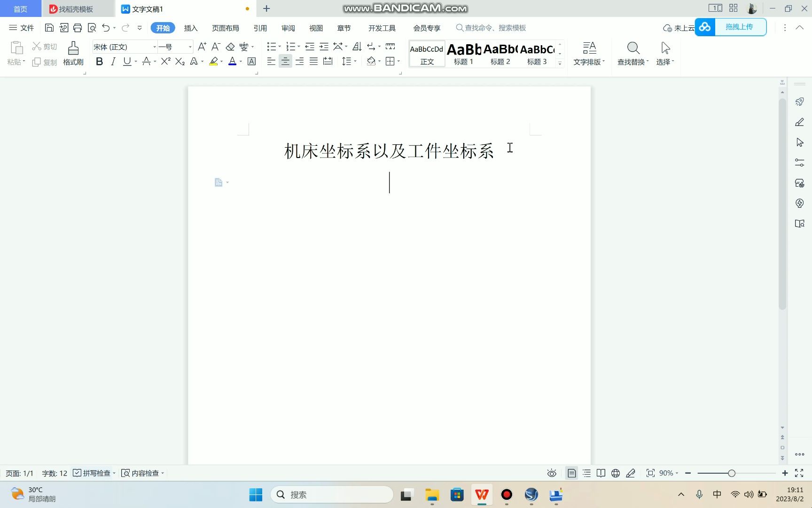The image size is (812, 508).
Task: Open Find and Replace (查找替换)
Action: 633,54
